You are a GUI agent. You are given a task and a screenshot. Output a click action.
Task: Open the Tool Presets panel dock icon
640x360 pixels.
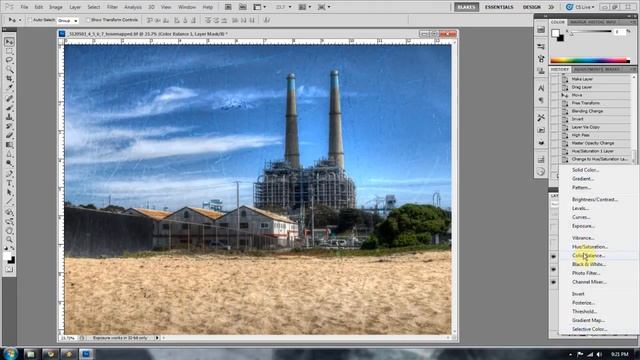coord(541,118)
